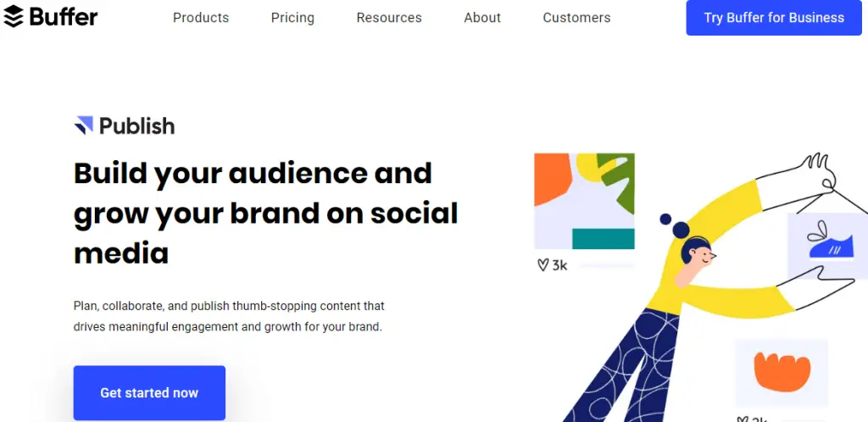Open the abstract art post thumbnail
The image size is (868, 422).
tap(584, 201)
